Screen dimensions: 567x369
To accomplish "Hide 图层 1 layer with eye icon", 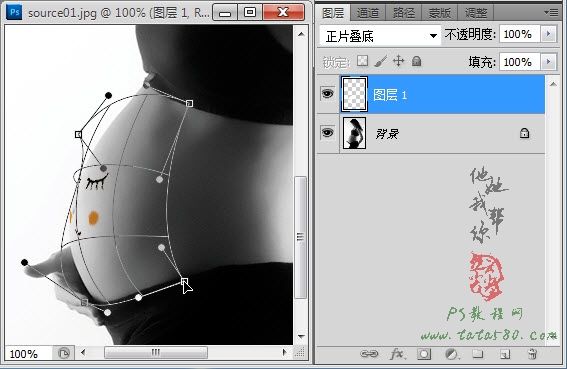I will point(328,94).
